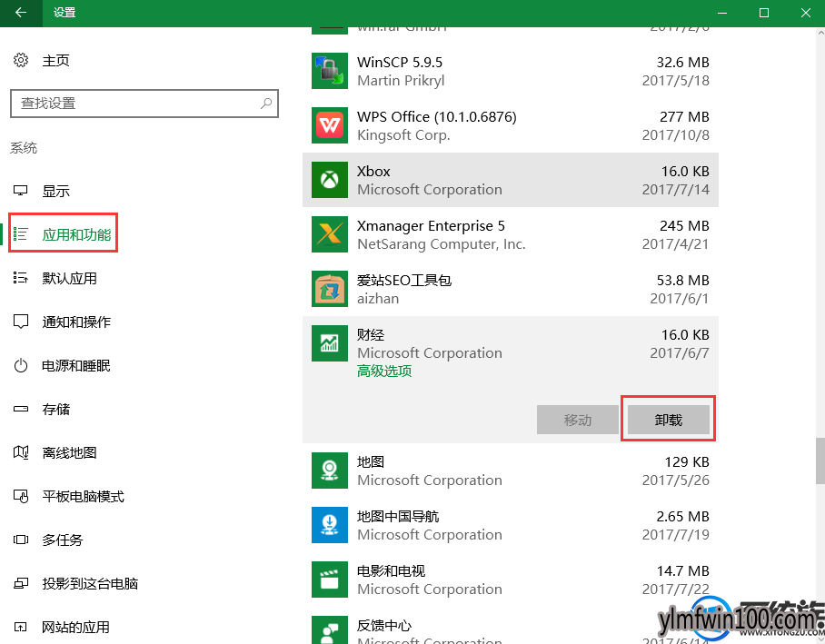Maximize the 设置 window
This screenshot has width=825, height=644.
[x=764, y=13]
